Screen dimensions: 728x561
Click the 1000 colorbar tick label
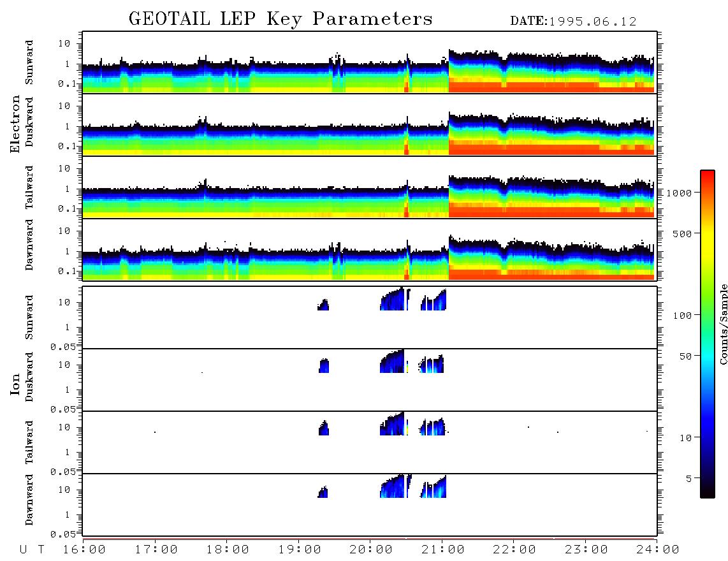[680, 193]
